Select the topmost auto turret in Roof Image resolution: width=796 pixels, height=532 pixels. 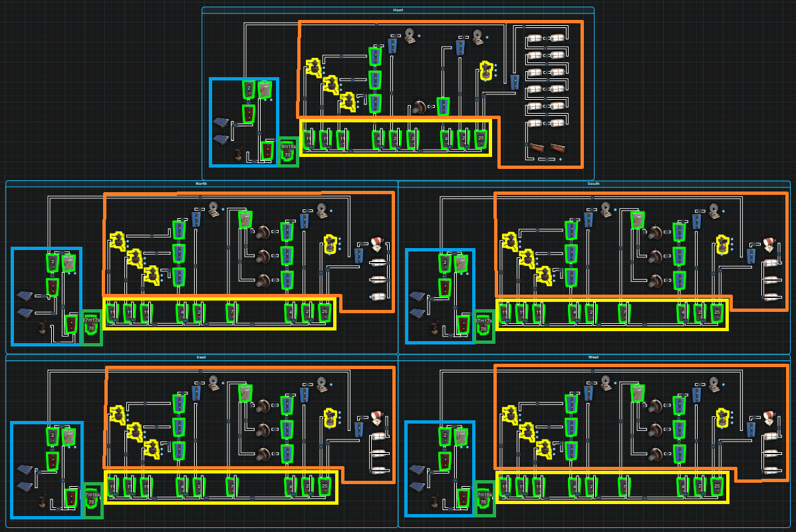pyautogui.click(x=313, y=66)
